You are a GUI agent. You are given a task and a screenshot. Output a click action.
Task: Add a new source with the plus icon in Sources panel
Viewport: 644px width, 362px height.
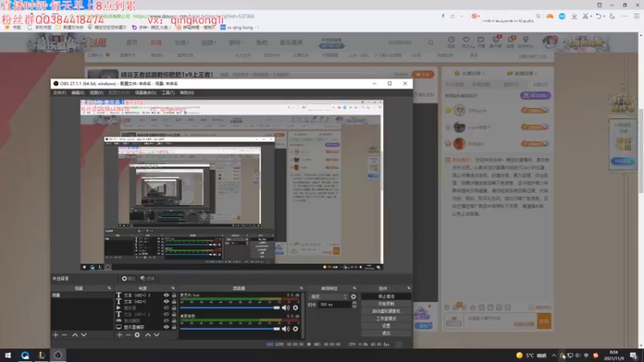click(119, 335)
